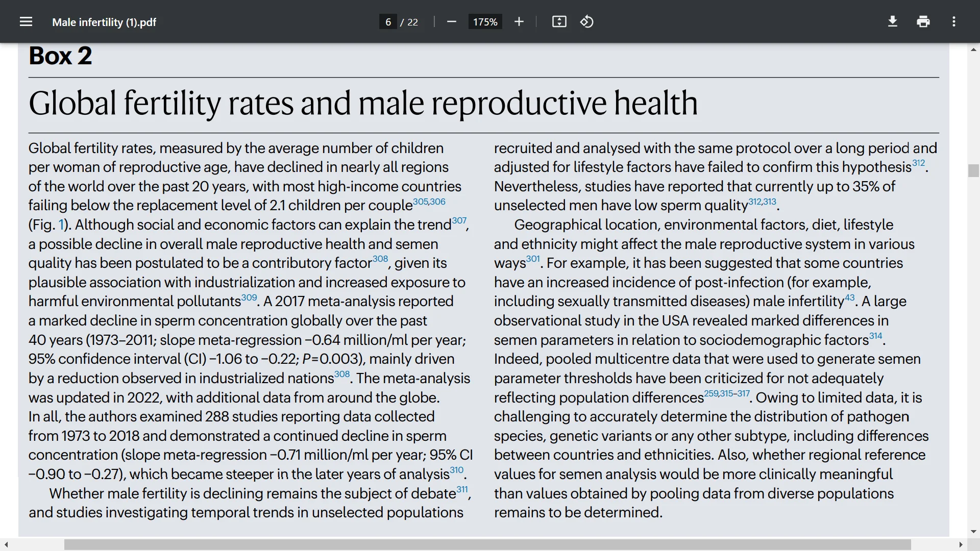This screenshot has height=551, width=980.
Task: Open reference link 301 after 'various ways'
Action: pos(532,258)
